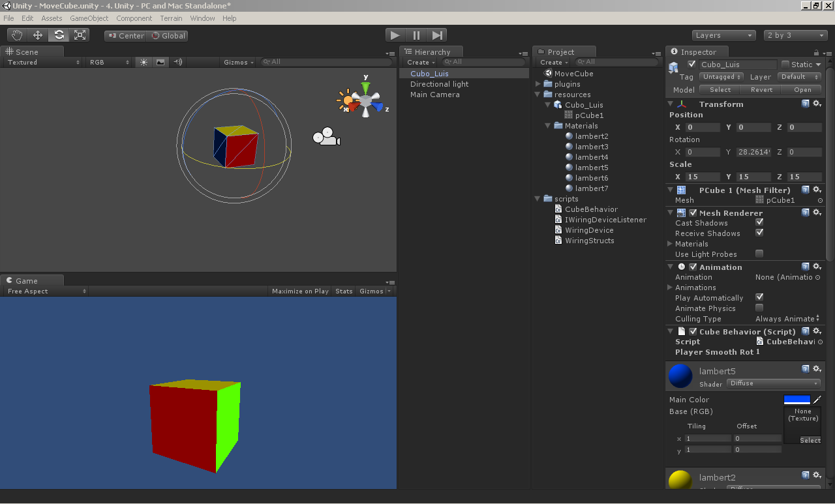This screenshot has height=504, width=835.
Task: Click the Revert model button
Action: [761, 90]
